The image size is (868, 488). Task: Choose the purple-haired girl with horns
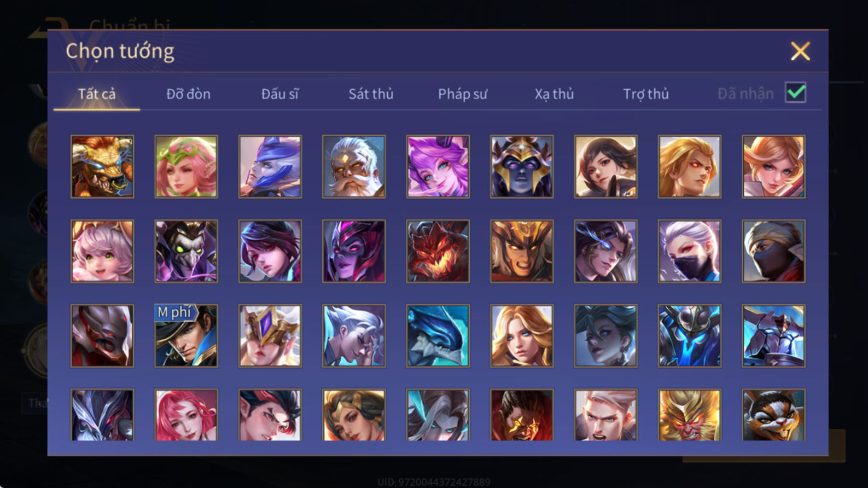tap(438, 166)
